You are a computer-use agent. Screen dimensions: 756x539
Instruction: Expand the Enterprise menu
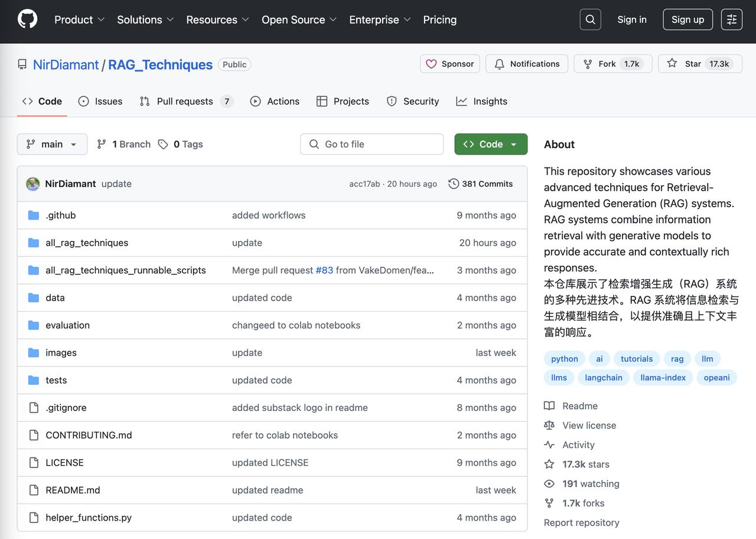(380, 19)
